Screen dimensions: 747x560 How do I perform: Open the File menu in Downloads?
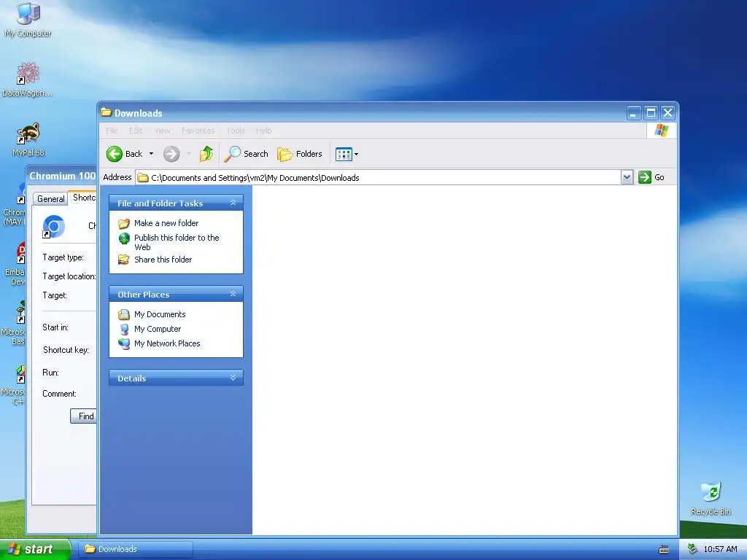tap(112, 131)
